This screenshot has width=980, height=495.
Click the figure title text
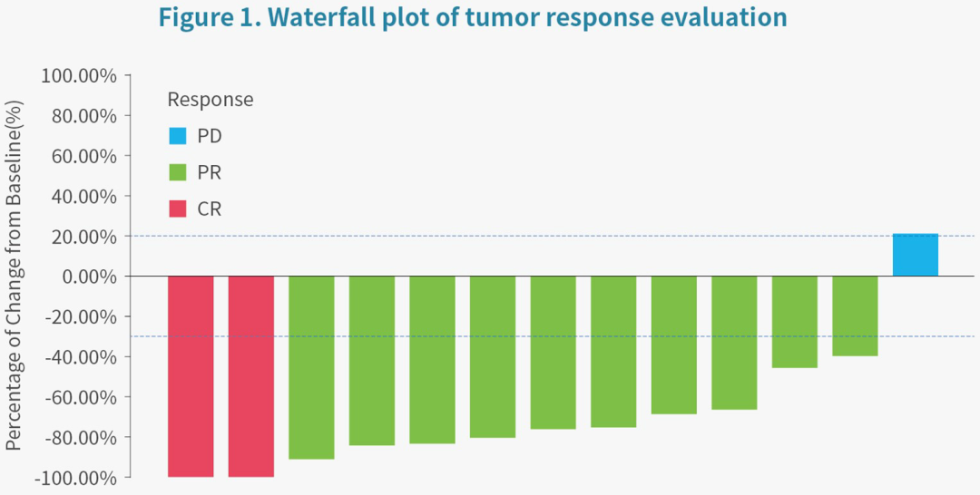click(473, 18)
